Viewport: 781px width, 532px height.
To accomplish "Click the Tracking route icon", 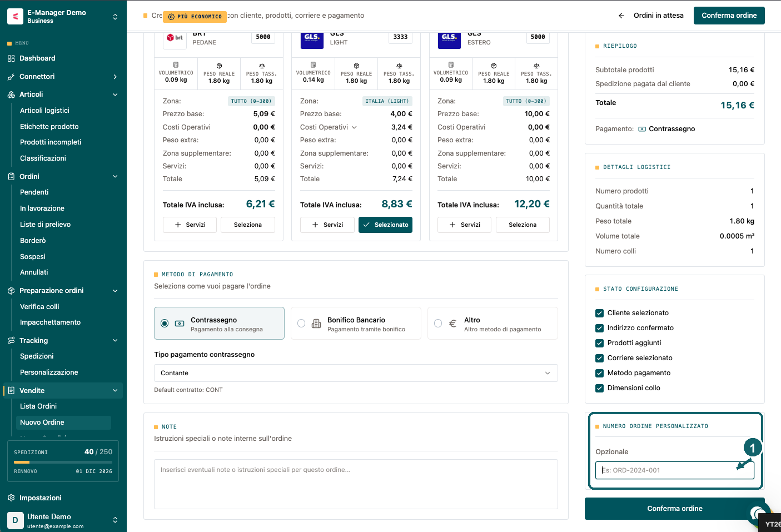I will (x=11, y=341).
